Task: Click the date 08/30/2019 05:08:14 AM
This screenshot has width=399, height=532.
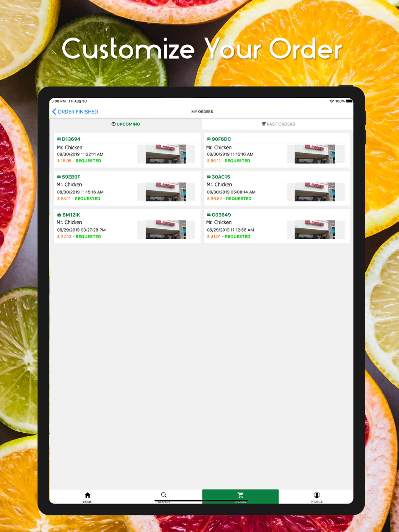Action: click(x=231, y=192)
